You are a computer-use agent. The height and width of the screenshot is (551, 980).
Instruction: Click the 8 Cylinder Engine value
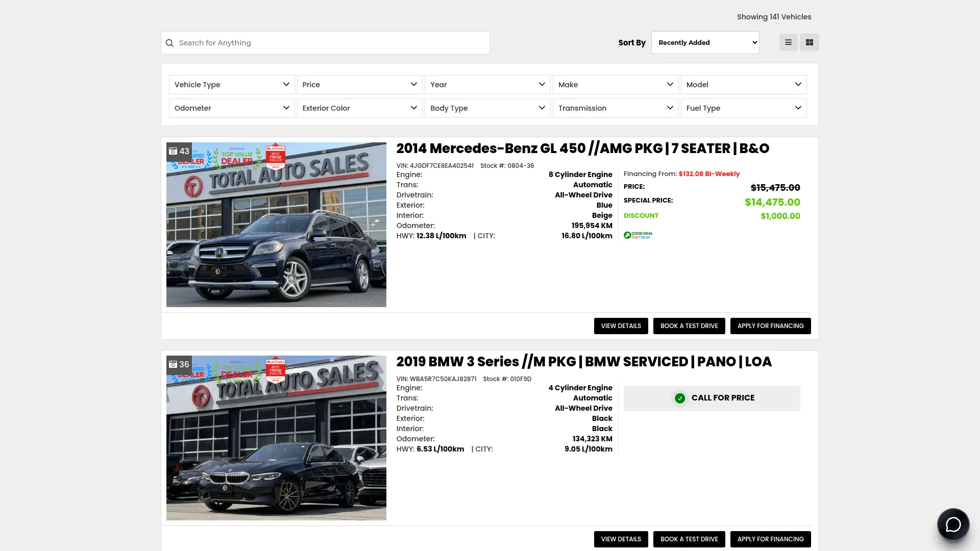580,174
